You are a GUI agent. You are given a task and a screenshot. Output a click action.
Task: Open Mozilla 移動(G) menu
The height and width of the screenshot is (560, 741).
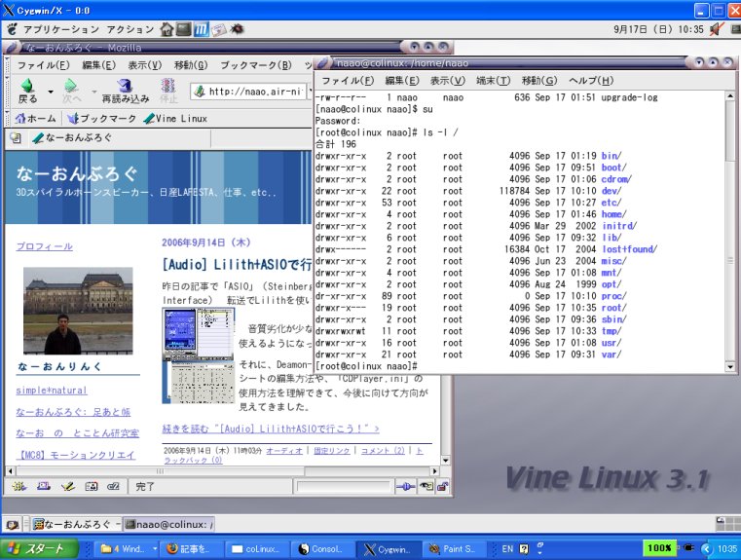click(191, 65)
